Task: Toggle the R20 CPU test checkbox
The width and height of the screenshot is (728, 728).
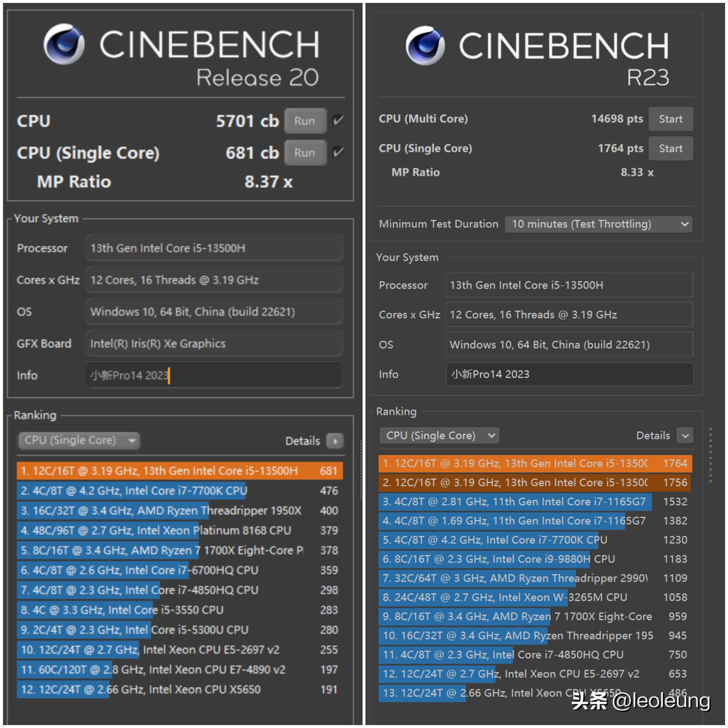Action: [338, 121]
